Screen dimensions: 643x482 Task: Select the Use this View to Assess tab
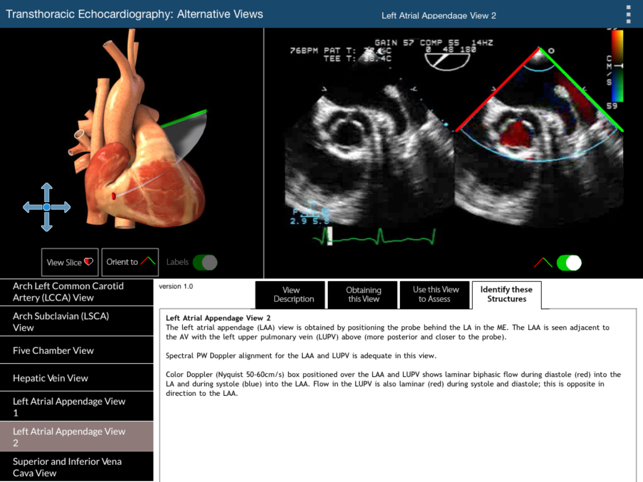(434, 295)
